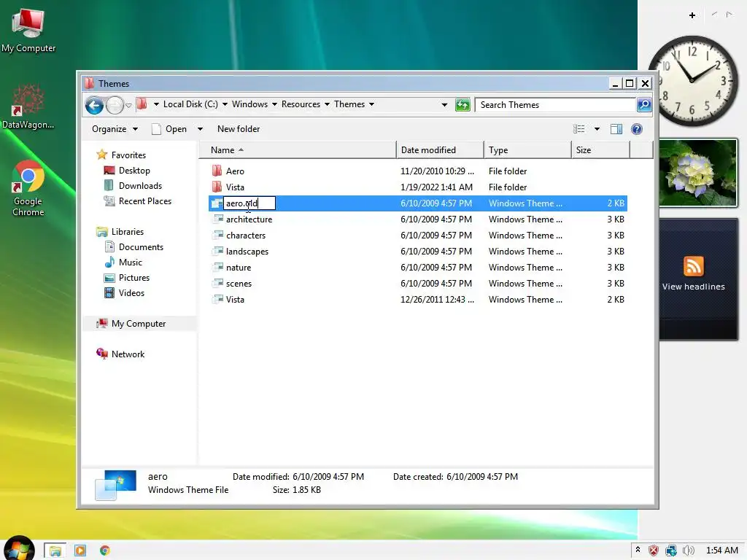Screen dimensions: 747x560
Task: Click the Change your view icon
Action: coord(578,129)
